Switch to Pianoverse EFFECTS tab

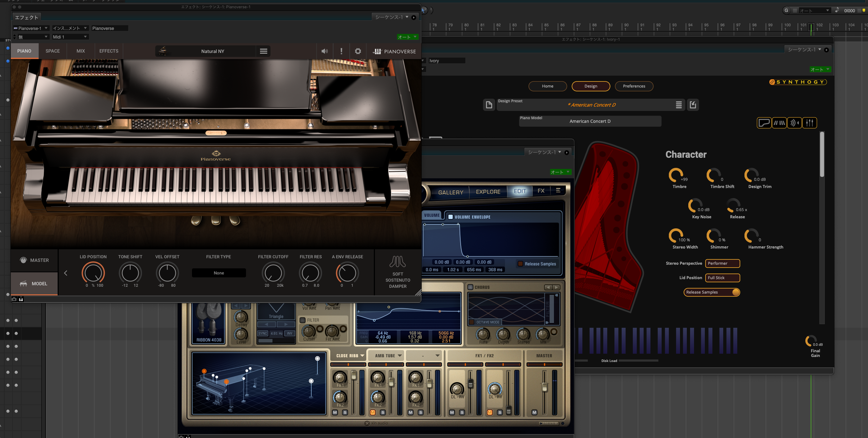(x=109, y=51)
